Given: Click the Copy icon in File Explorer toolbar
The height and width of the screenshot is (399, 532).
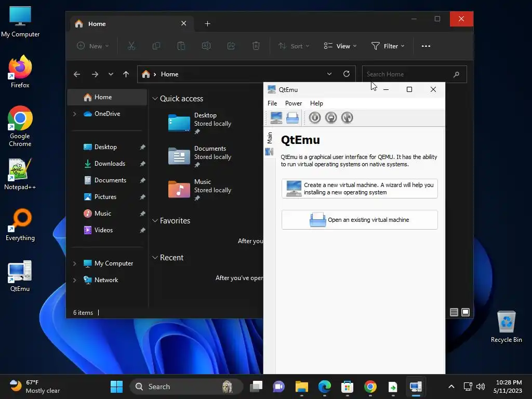Looking at the screenshot, I should point(156,46).
